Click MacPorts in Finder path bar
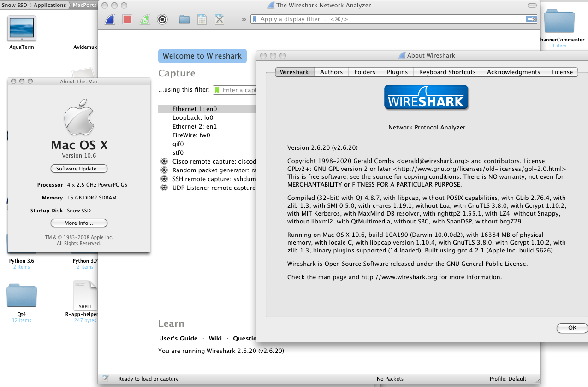 [x=84, y=5]
